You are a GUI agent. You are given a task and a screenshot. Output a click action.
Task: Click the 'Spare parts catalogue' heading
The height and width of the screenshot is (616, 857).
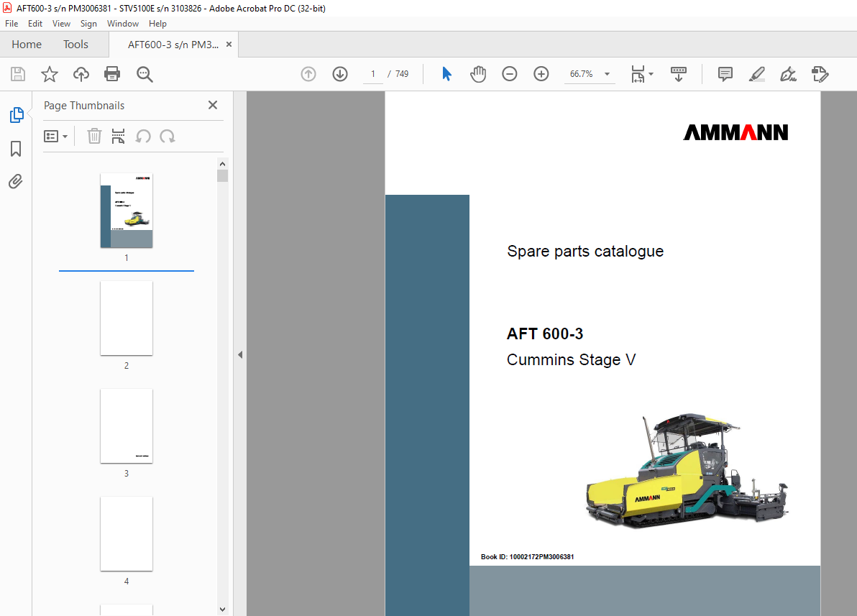pos(585,251)
